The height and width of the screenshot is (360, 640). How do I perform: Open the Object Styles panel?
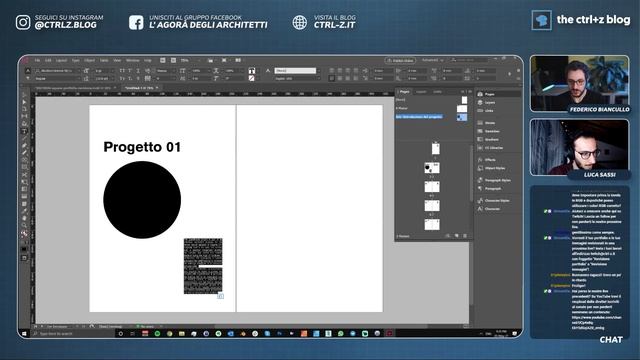pos(491,168)
